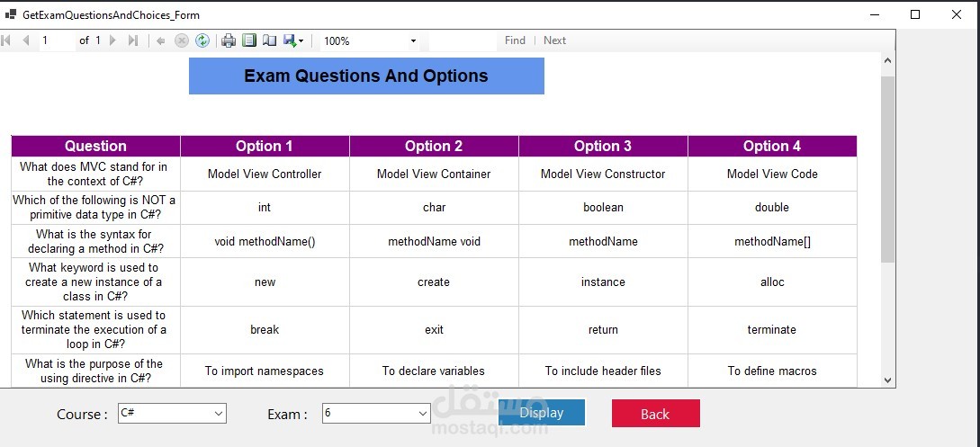Click the Display button
Image resolution: width=980 pixels, height=447 pixels.
tap(542, 413)
